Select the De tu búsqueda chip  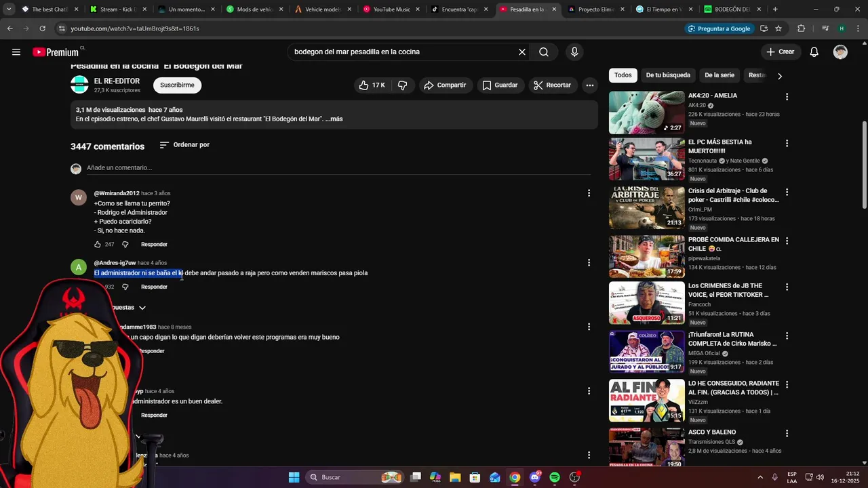coord(668,76)
